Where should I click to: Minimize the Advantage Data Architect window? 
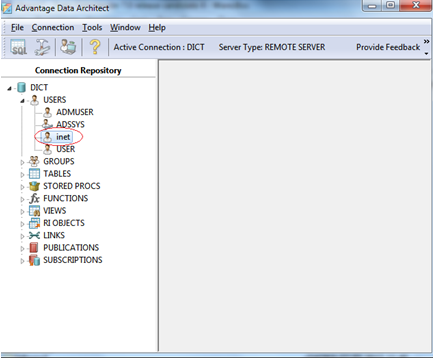[x=373, y=6]
